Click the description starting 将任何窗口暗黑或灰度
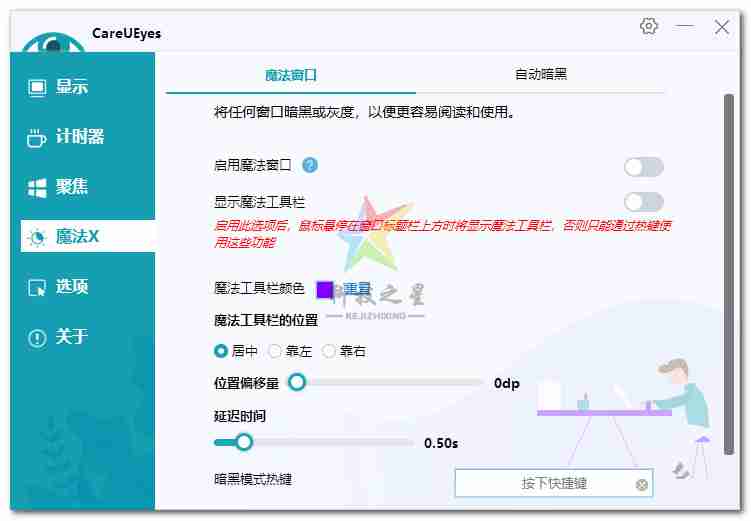The height and width of the screenshot is (521, 751). [364, 112]
